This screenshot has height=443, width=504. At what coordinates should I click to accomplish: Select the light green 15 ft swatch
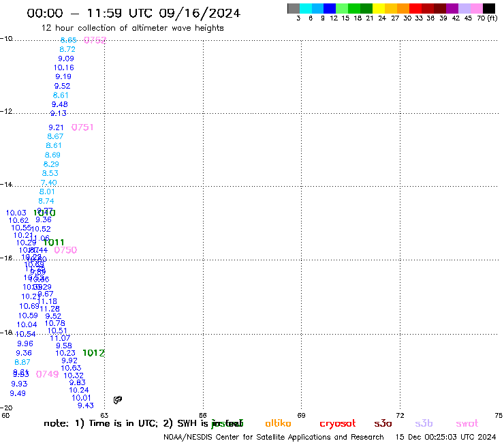click(342, 8)
